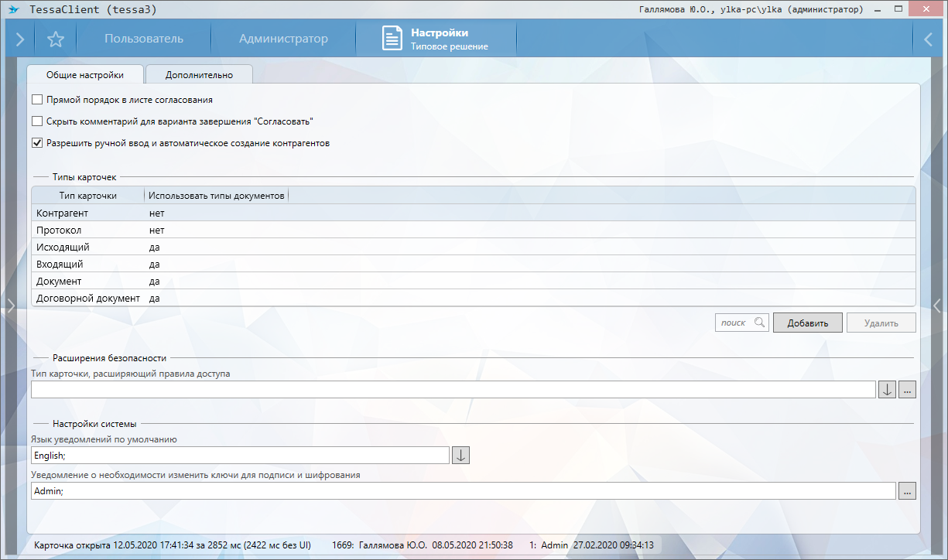Click ellipsis button for card type field

pos(907,390)
